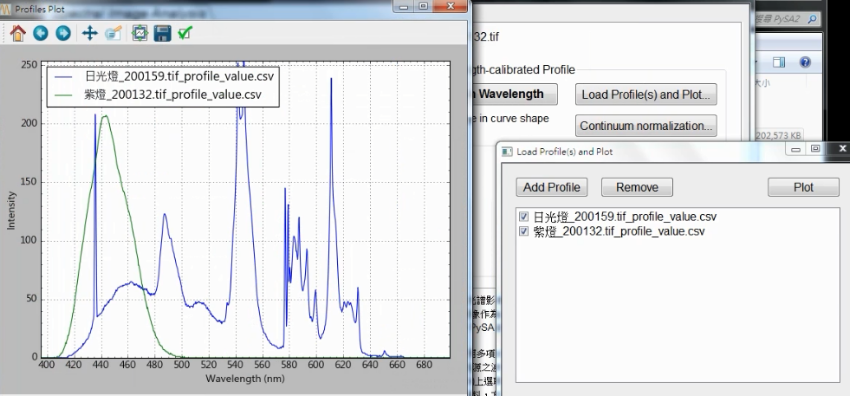Click the search magnifier in PySA2 search box
Viewport: 850px width, 396px height.
point(812,19)
